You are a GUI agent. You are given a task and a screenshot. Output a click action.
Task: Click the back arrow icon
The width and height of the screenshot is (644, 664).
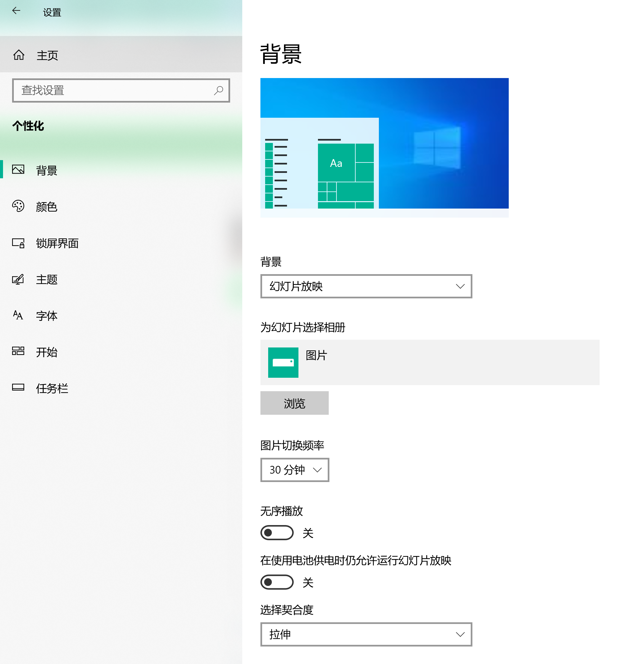point(16,11)
